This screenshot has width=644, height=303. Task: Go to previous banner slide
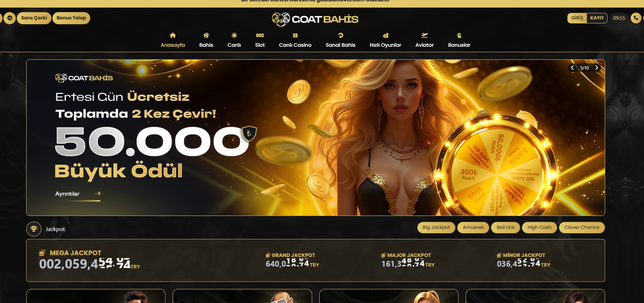572,68
